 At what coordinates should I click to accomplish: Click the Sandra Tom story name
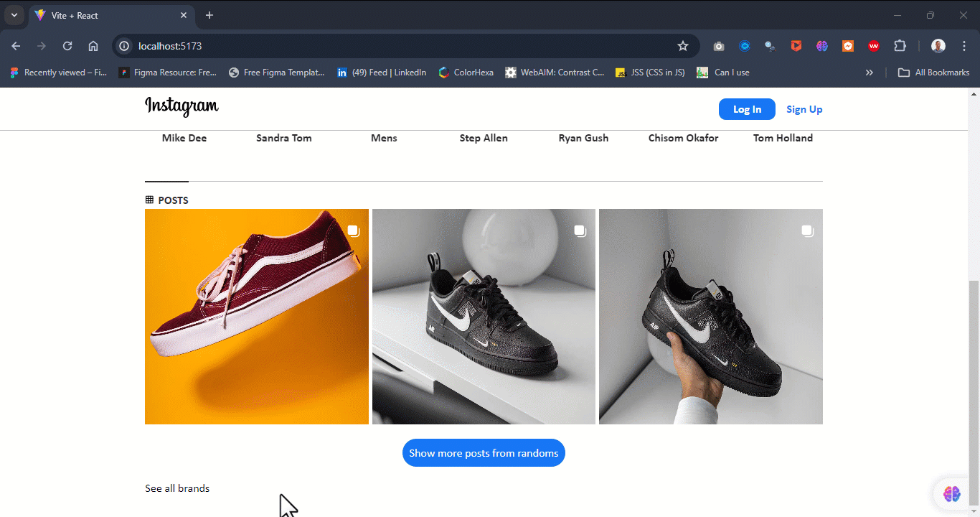click(x=284, y=138)
